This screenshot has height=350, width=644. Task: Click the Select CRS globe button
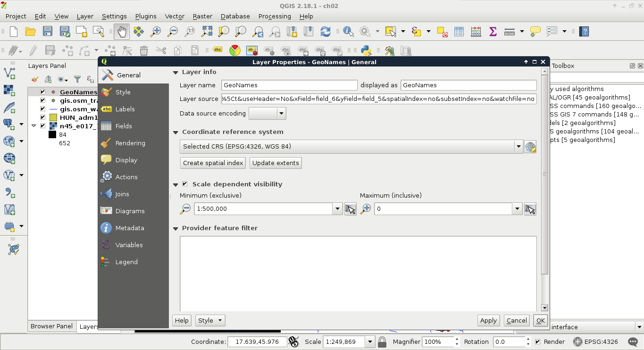click(530, 147)
